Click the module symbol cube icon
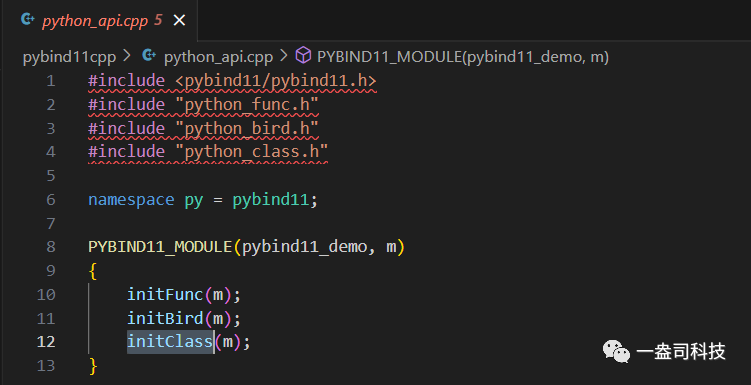The height and width of the screenshot is (385, 751). tap(303, 56)
